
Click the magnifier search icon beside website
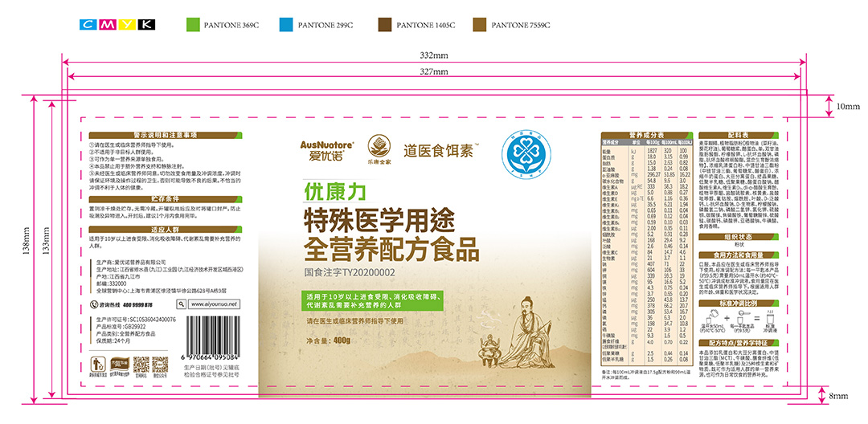click(181, 304)
